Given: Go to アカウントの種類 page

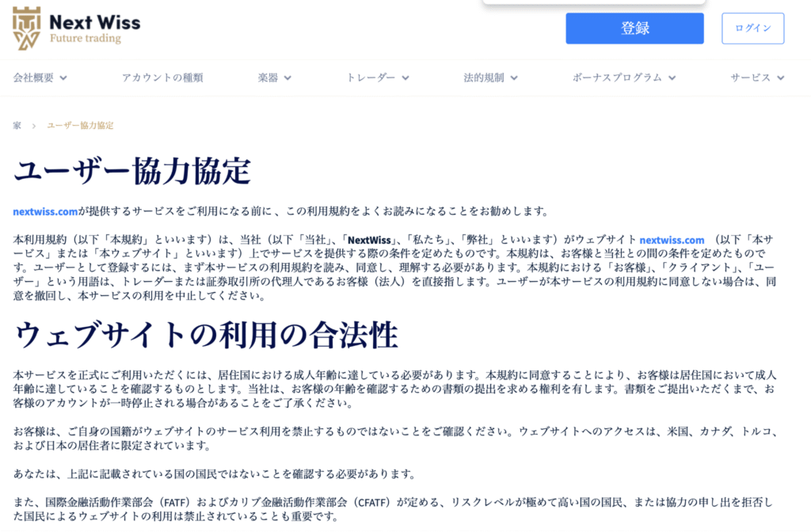Looking at the screenshot, I should pos(162,78).
